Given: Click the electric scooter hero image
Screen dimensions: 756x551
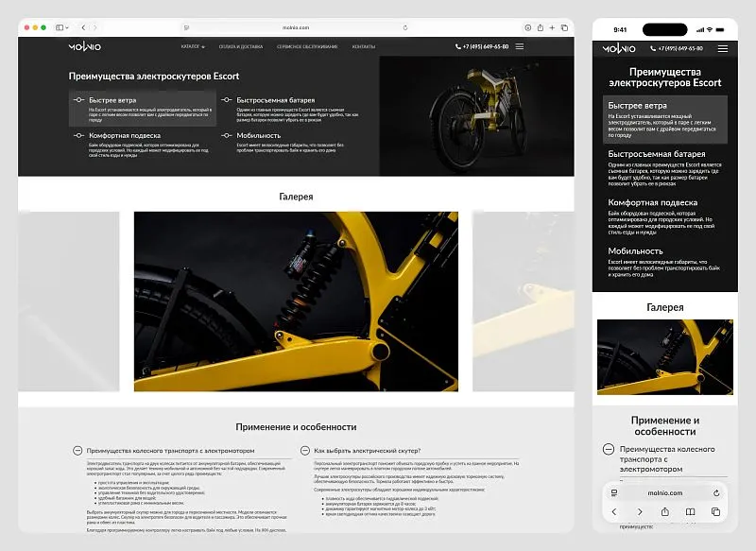Looking at the screenshot, I should 477,116.
